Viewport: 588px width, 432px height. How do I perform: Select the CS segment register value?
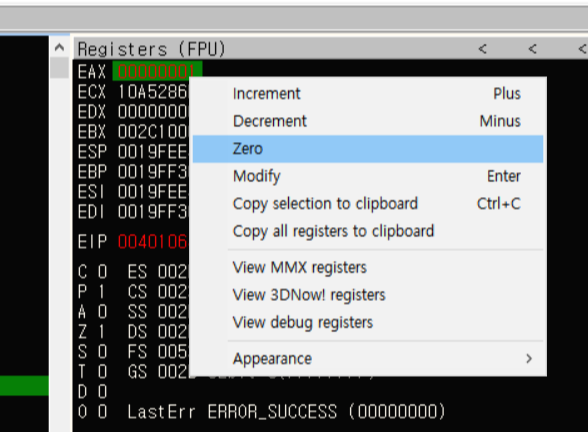[173, 291]
